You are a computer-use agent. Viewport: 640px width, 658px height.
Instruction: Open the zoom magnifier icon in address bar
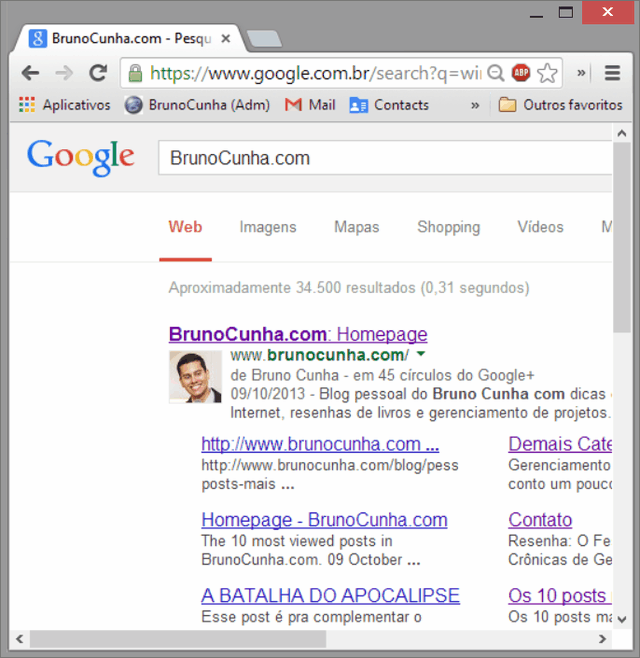click(496, 73)
